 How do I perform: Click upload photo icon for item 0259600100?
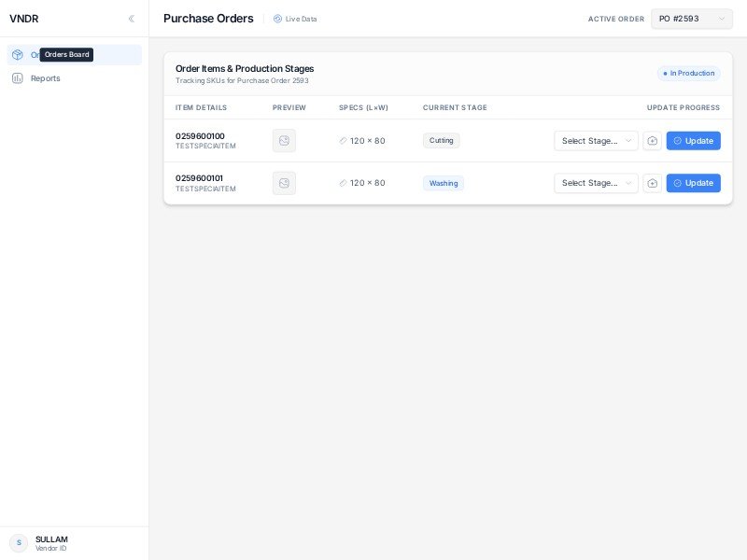[652, 141]
